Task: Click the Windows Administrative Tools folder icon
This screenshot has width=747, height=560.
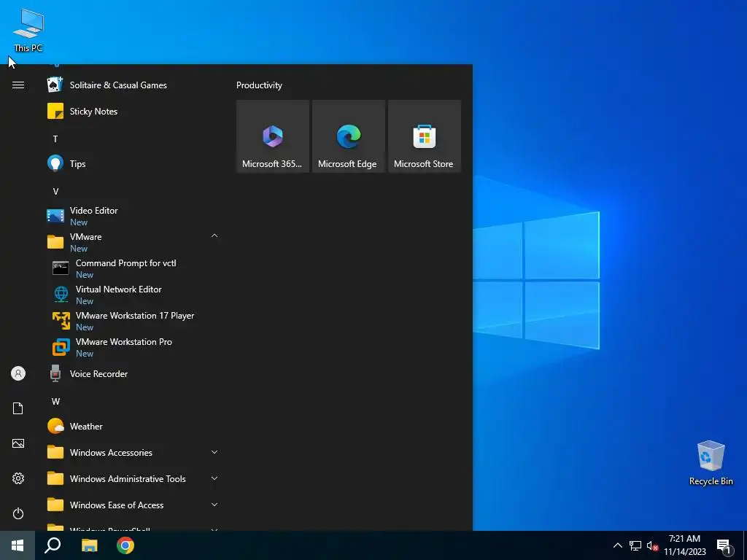Action: pyautogui.click(x=55, y=478)
